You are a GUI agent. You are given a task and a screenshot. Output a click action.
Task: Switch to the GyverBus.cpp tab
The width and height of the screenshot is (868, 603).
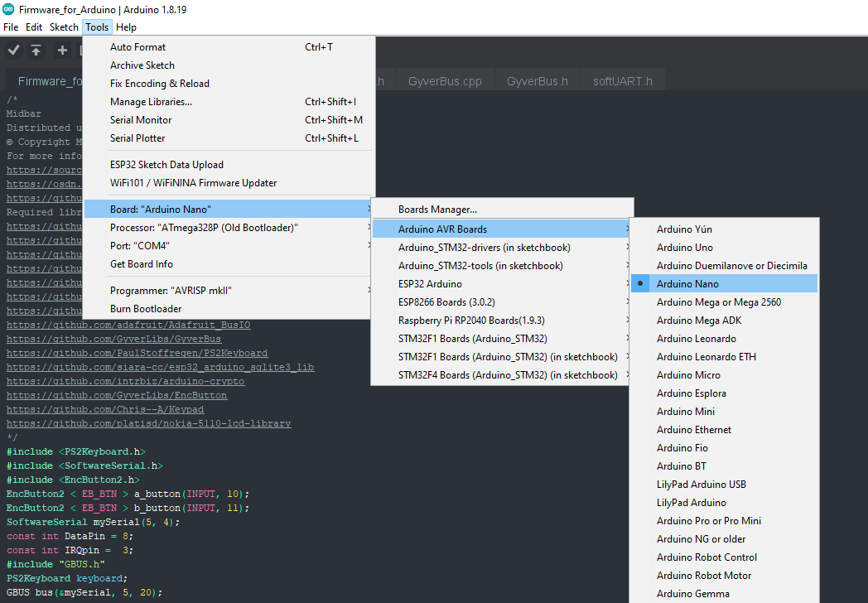[445, 81]
